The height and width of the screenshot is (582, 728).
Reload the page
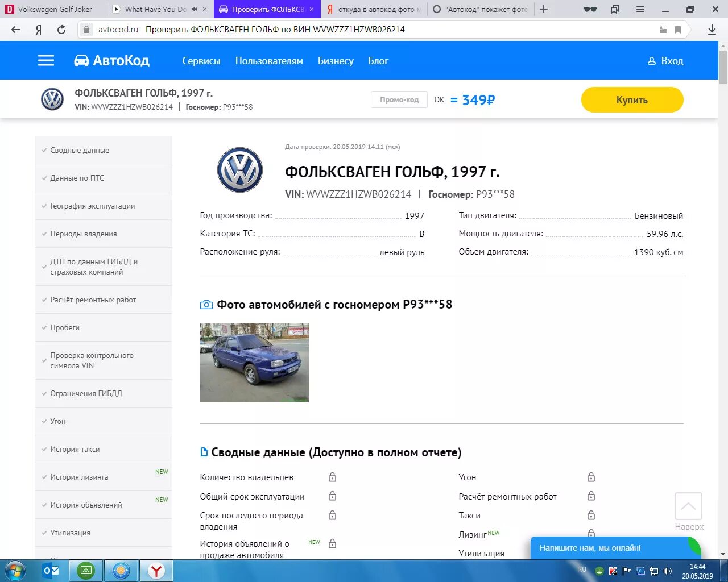[61, 30]
